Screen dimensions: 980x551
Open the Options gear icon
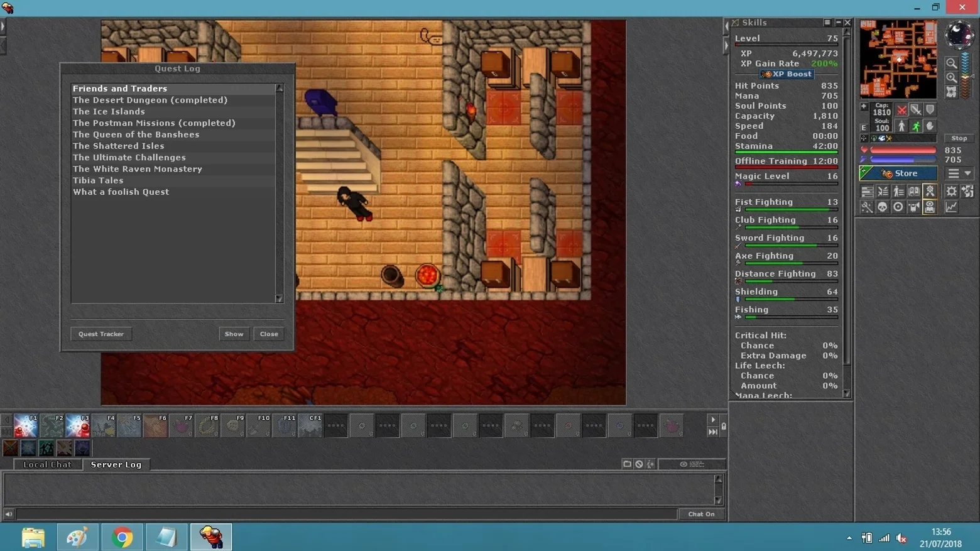coord(952,192)
